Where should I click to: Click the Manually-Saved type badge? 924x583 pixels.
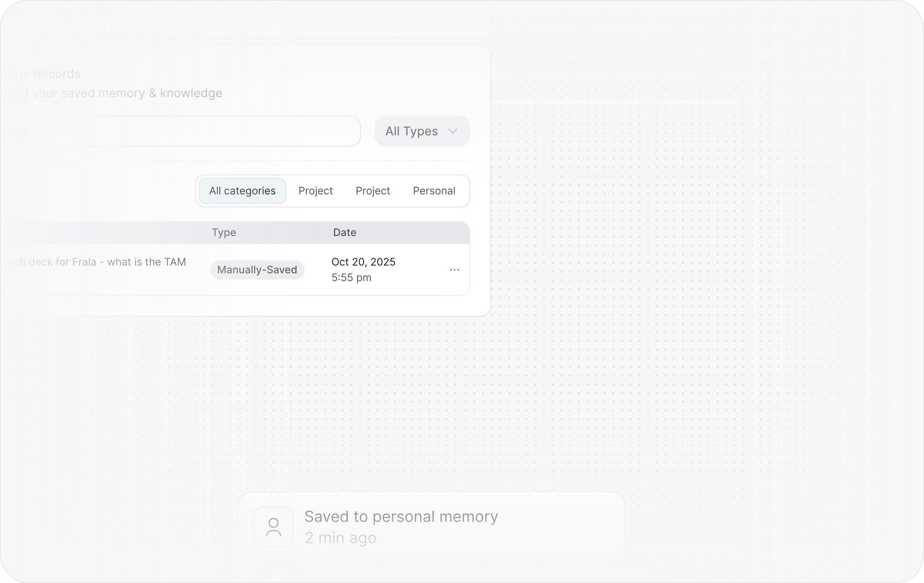(257, 270)
